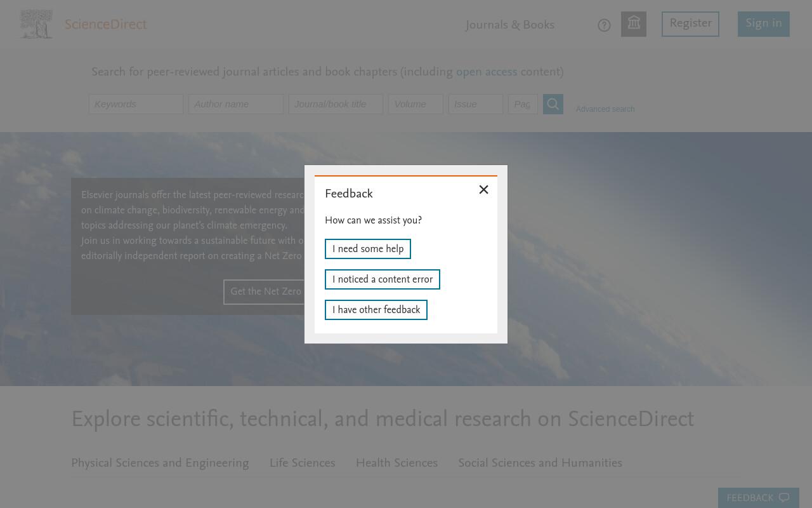Image resolution: width=812 pixels, height=508 pixels.
Task: Focus the Volume field
Action: pyautogui.click(x=416, y=104)
